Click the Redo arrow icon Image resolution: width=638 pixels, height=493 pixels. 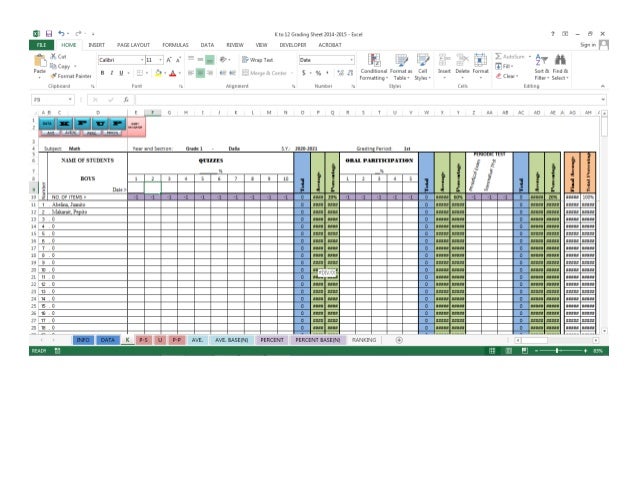pyautogui.click(x=78, y=34)
